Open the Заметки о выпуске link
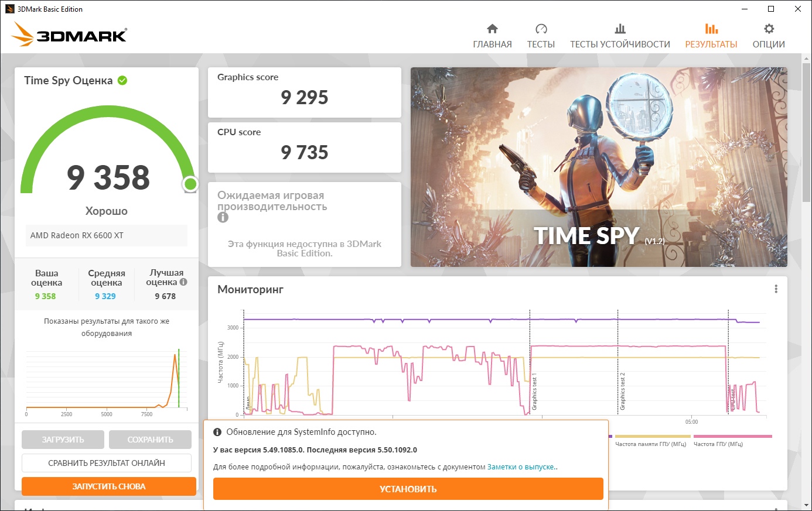The width and height of the screenshot is (812, 511). coord(521,467)
